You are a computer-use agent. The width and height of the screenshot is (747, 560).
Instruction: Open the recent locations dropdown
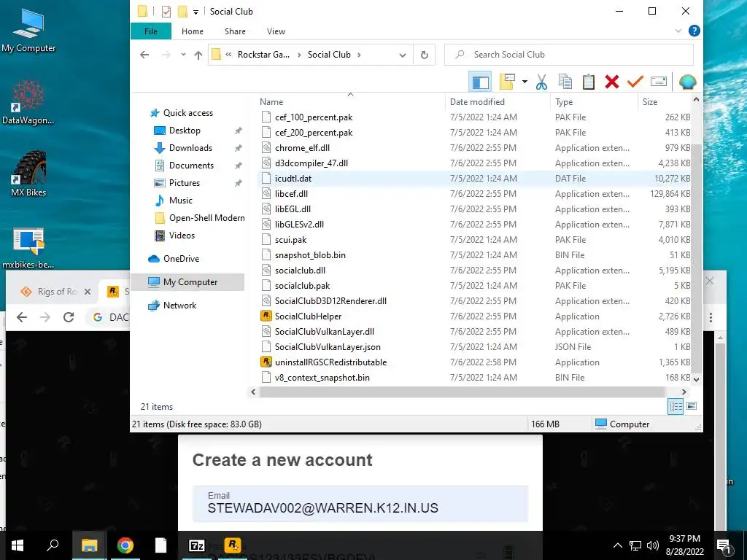point(183,55)
